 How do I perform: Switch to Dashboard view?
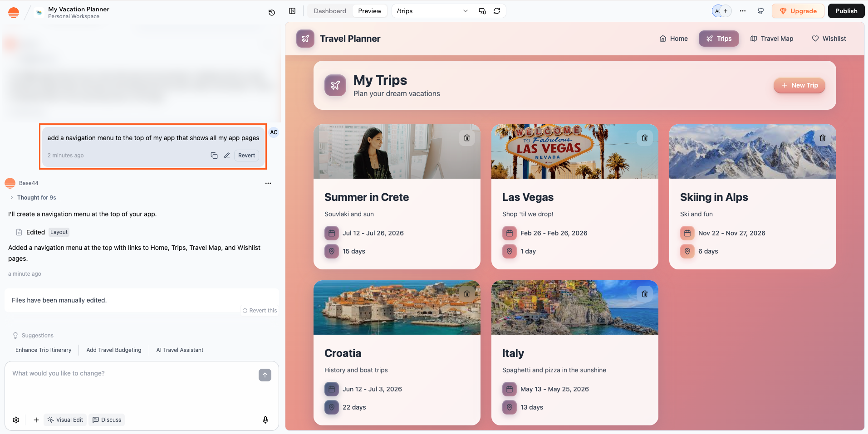coord(329,10)
